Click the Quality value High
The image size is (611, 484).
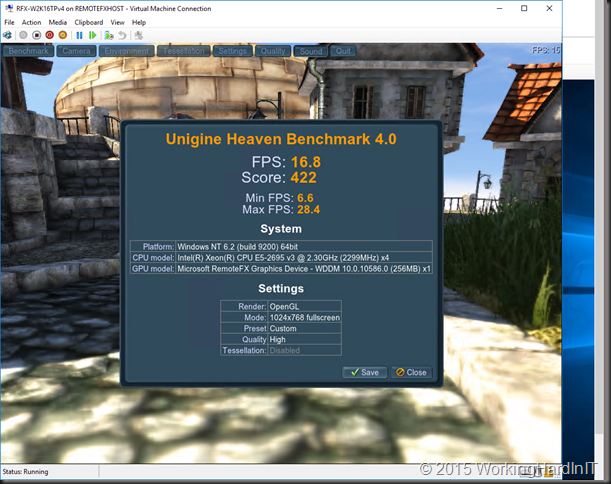coord(277,339)
